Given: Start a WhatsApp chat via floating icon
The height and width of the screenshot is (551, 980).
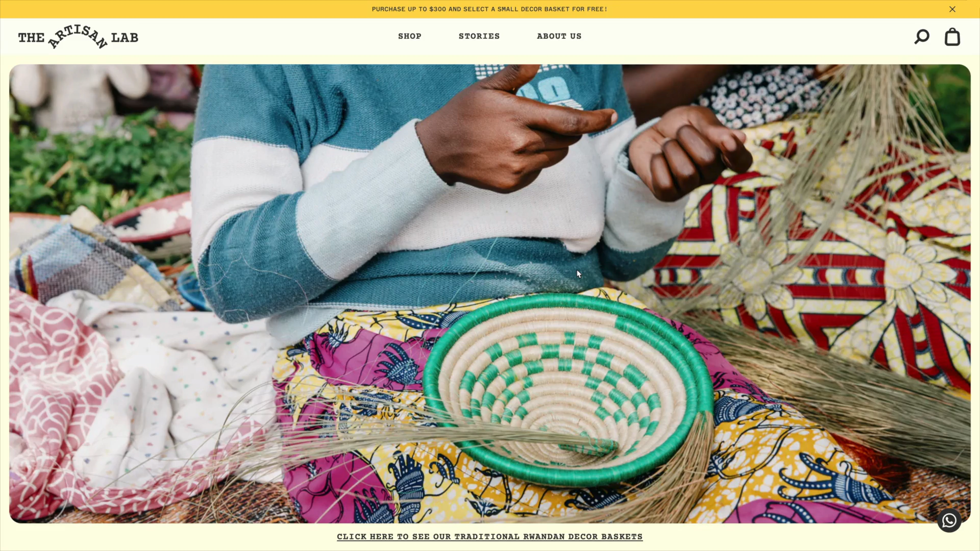Looking at the screenshot, I should click(949, 520).
